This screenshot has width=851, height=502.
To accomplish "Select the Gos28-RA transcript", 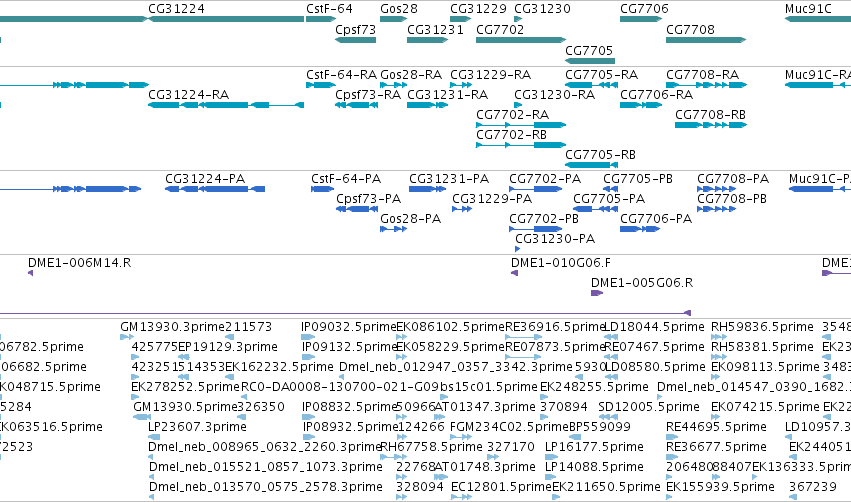I will point(393,85).
